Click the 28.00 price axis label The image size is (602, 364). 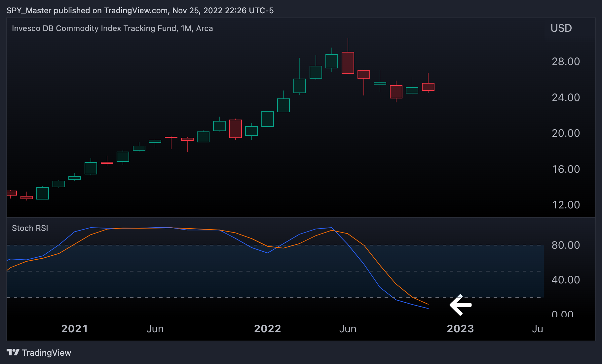coord(566,61)
